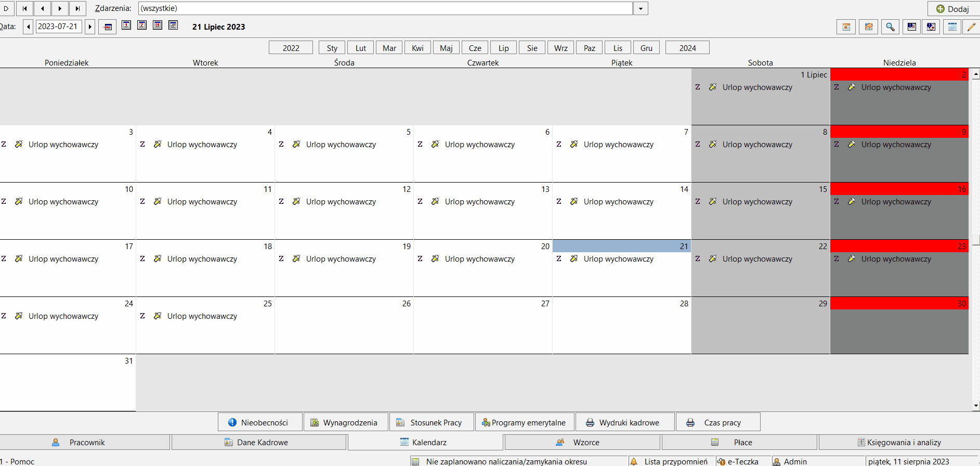Image resolution: width=980 pixels, height=466 pixels.
Task: Select month Kwi
Action: pyautogui.click(x=418, y=48)
